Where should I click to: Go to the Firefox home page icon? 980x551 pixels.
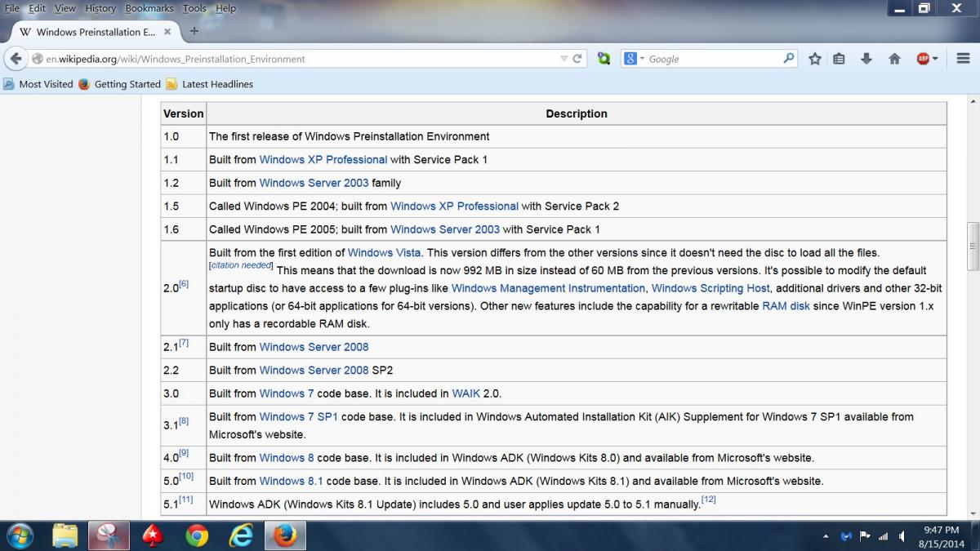pos(894,59)
